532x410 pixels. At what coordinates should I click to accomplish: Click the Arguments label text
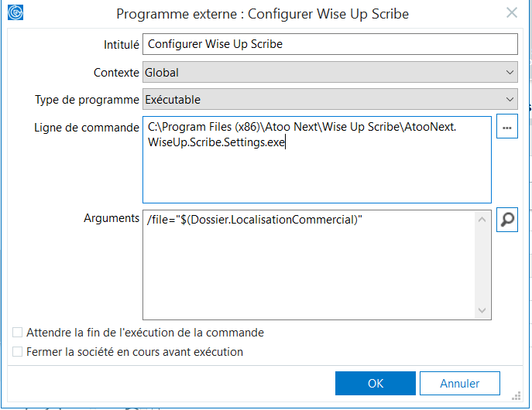(112, 218)
